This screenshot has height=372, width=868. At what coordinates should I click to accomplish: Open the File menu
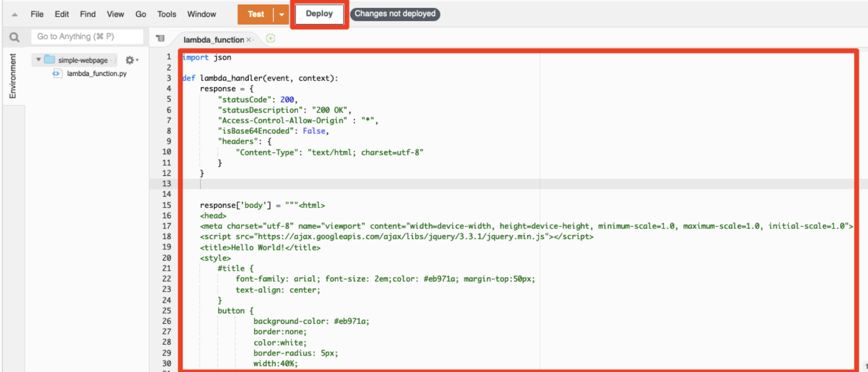(37, 14)
